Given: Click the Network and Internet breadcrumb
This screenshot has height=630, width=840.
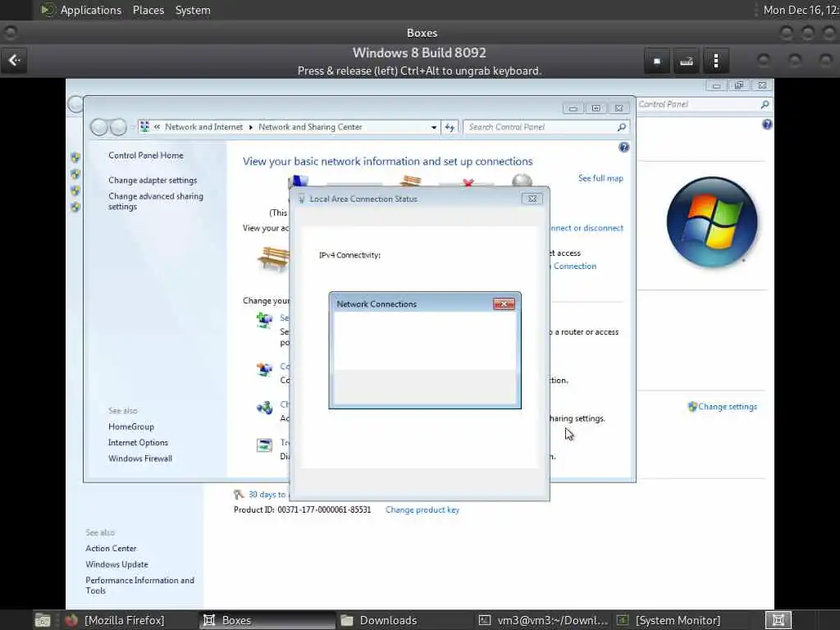Looking at the screenshot, I should point(203,127).
